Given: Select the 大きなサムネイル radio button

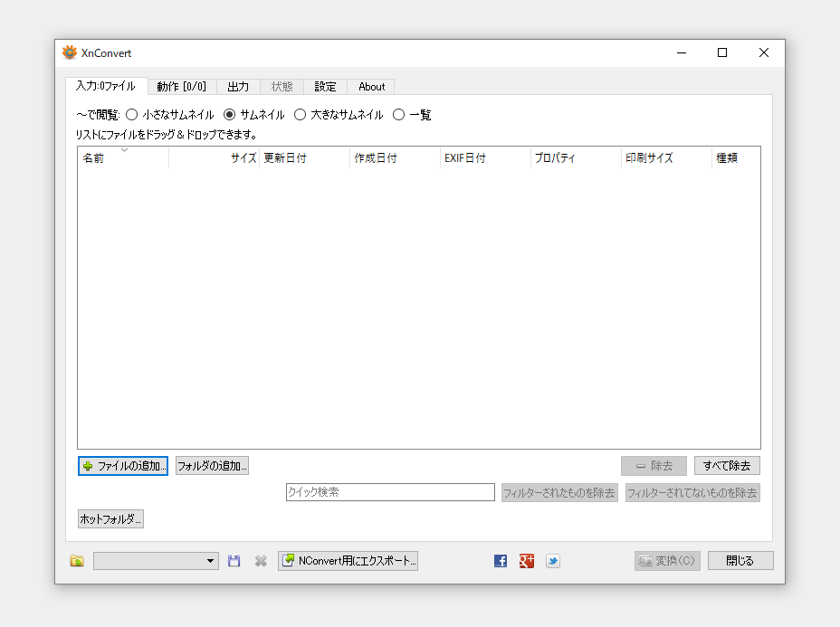Looking at the screenshot, I should [x=301, y=115].
